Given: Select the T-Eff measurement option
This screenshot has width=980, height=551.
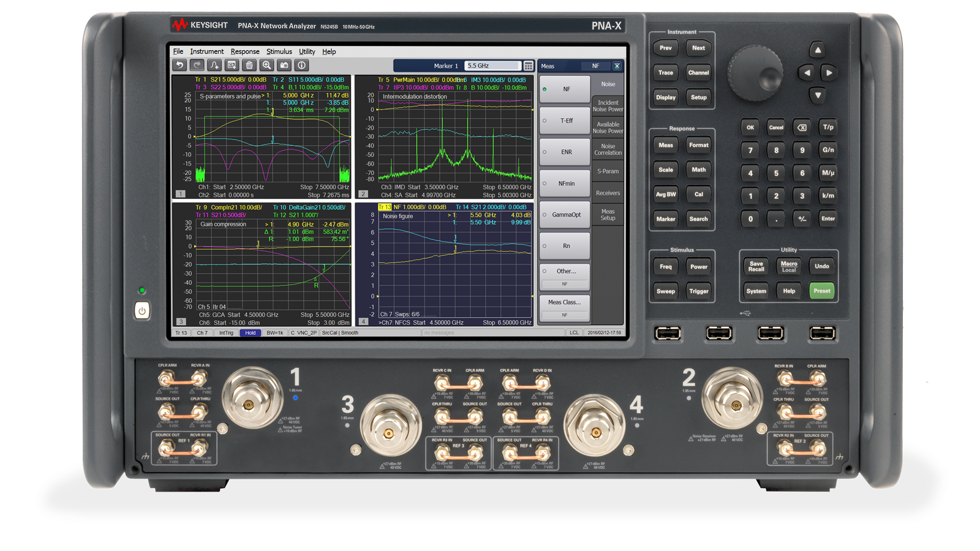Looking at the screenshot, I should point(565,121).
